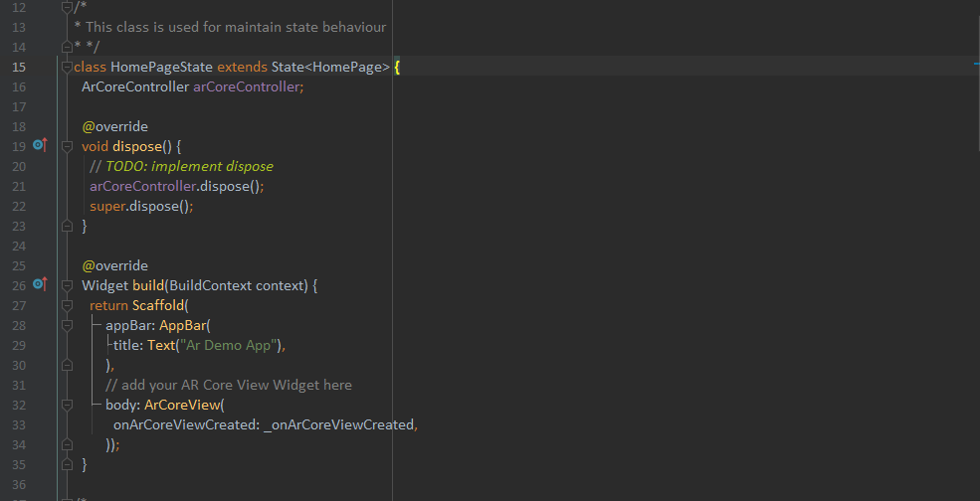The image size is (980, 501).
Task: Place cursor on ArCoreController type name
Action: 135,86
